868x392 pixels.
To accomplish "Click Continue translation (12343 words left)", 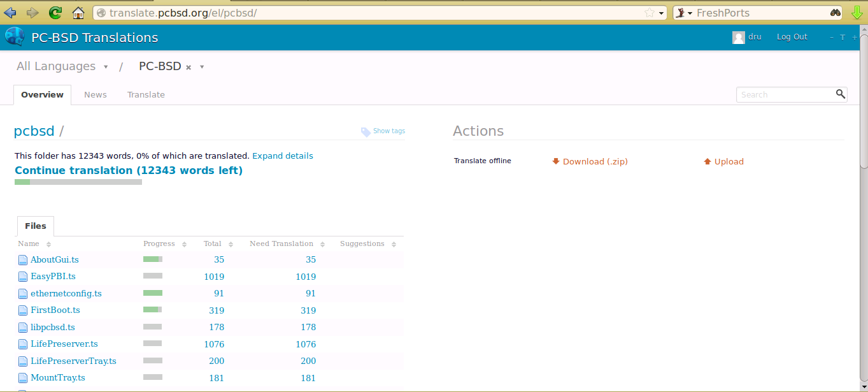I will tap(129, 170).
